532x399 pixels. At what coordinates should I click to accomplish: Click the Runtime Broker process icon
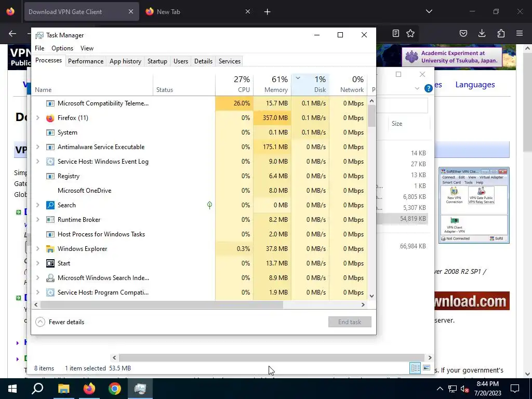(50, 220)
